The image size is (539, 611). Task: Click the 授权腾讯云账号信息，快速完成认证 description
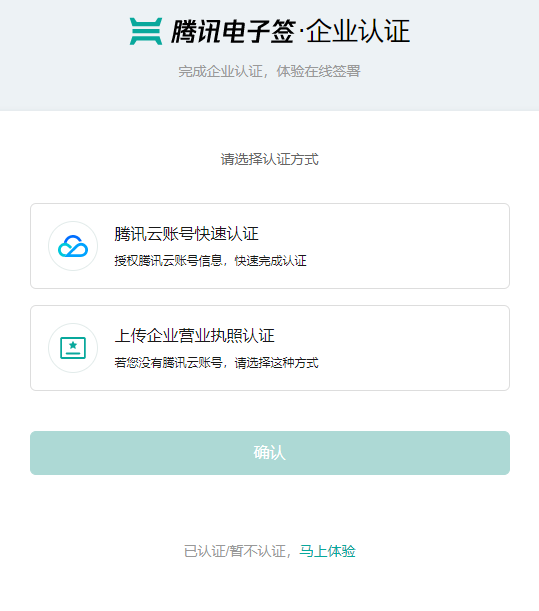point(210,261)
